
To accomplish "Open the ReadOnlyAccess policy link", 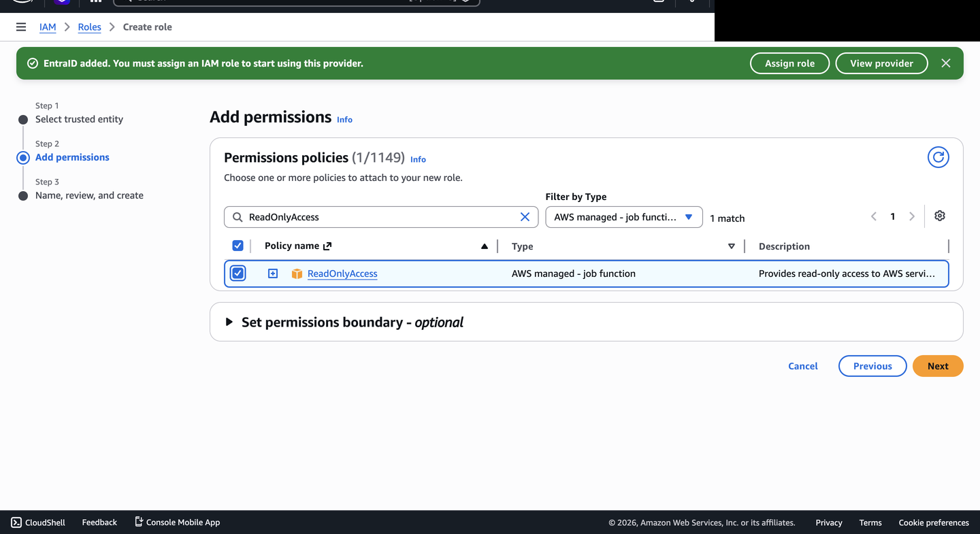I will point(342,273).
